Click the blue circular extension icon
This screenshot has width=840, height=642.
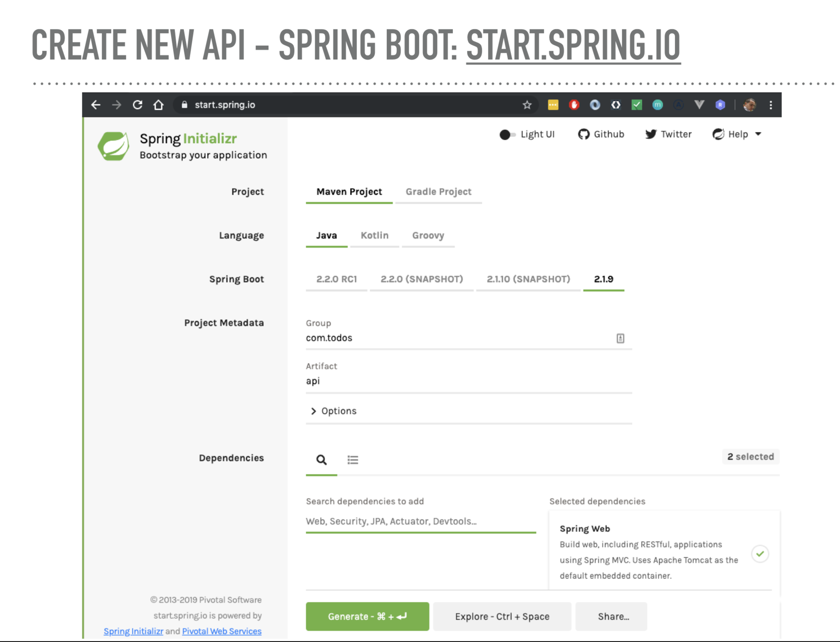coord(595,105)
